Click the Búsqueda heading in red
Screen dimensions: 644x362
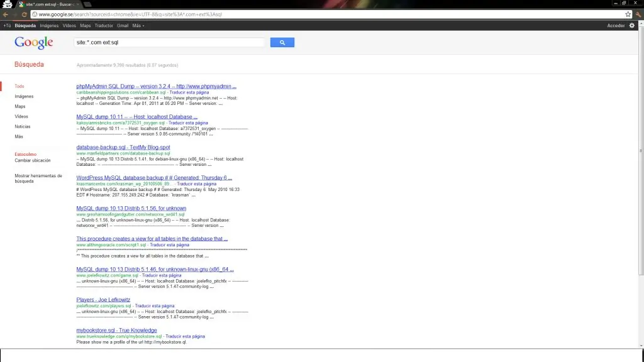(x=29, y=65)
